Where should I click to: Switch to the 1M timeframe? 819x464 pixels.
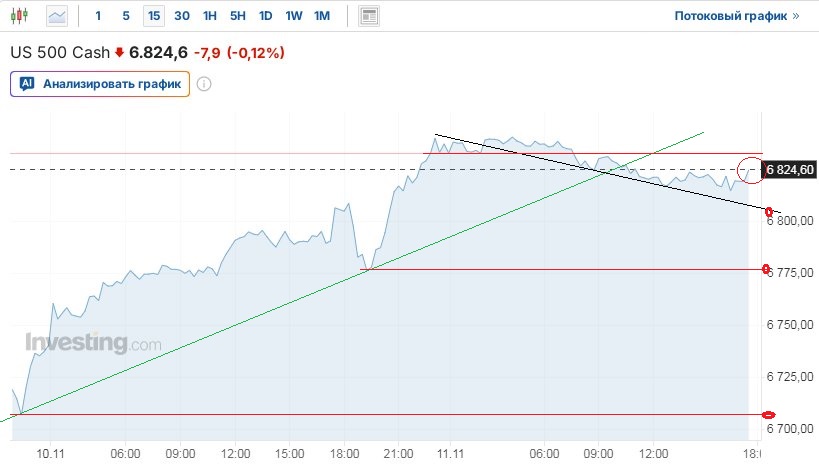tap(321, 16)
